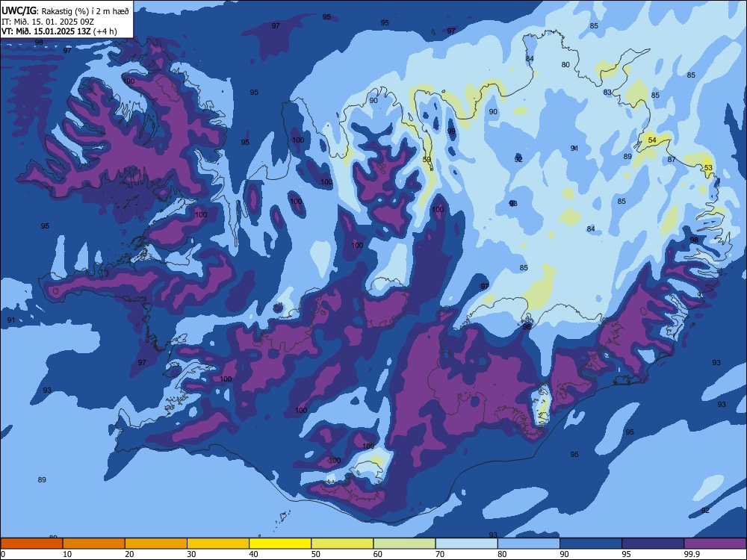This screenshot has width=747, height=560.
Task: Click the 'IT: Mið. 15. 01. 2025 09Z' line
Action: [48, 22]
